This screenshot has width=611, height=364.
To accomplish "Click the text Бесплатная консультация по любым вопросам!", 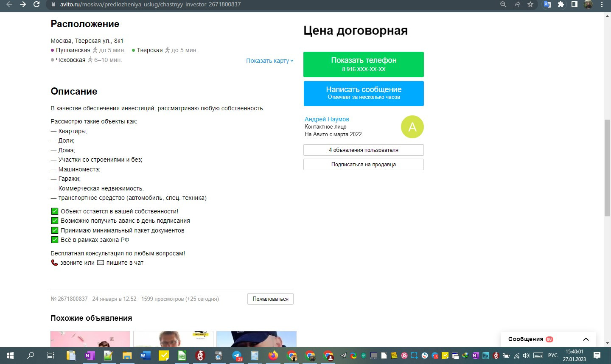I will coord(118,253).
